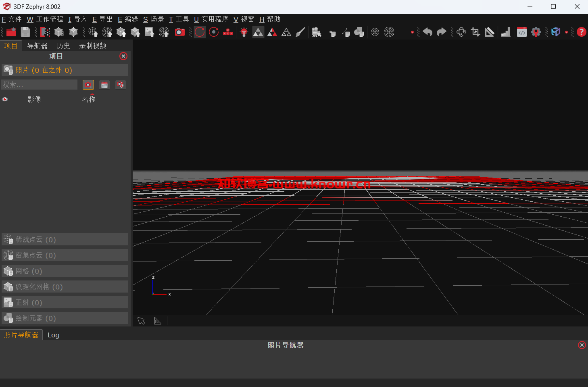Open project with the red folder icon
The image size is (588, 387).
pyautogui.click(x=11, y=32)
